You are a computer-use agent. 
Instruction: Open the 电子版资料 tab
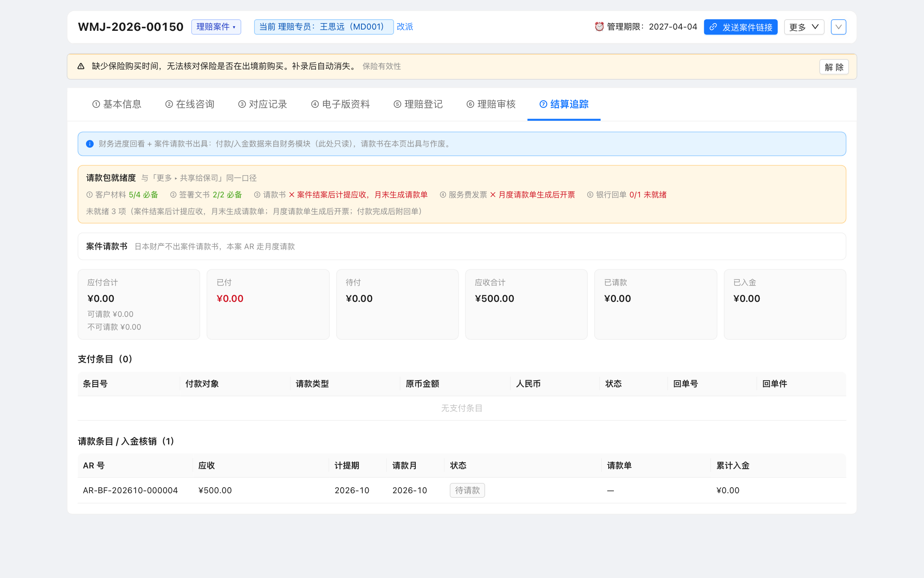(341, 104)
